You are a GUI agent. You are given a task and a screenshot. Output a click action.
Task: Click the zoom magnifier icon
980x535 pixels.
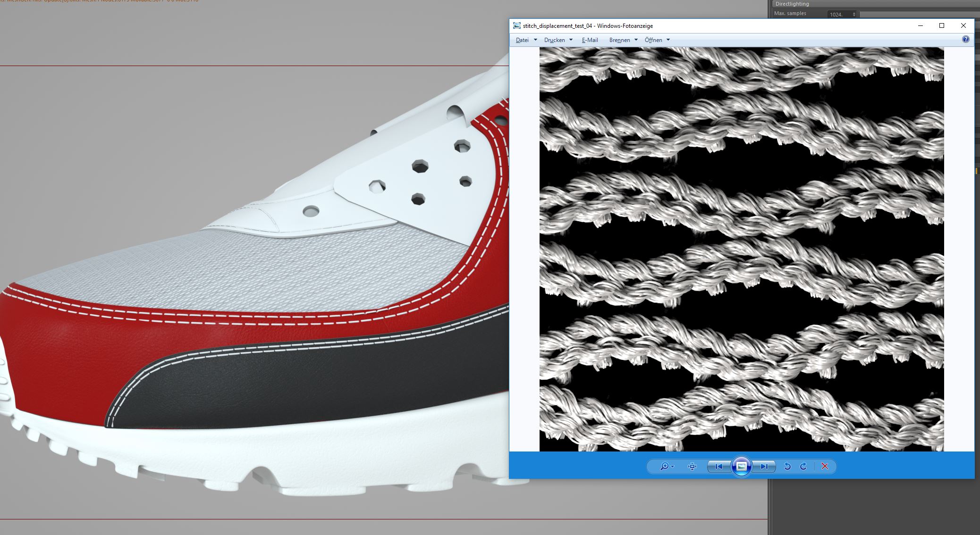(x=664, y=467)
